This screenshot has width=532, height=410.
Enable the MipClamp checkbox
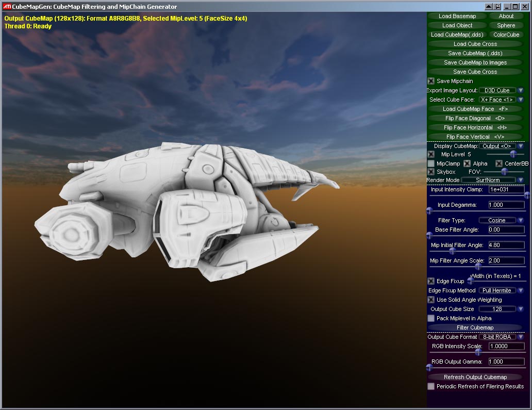pos(431,163)
